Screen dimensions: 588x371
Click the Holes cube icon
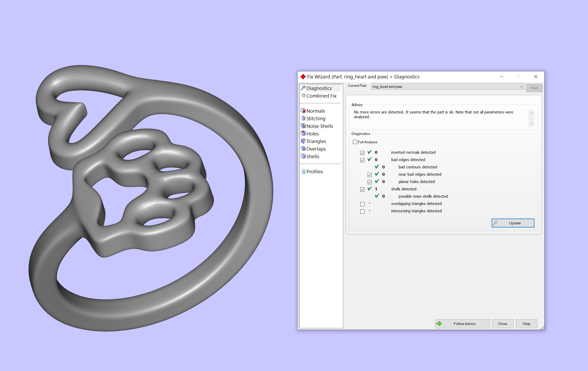tap(303, 134)
